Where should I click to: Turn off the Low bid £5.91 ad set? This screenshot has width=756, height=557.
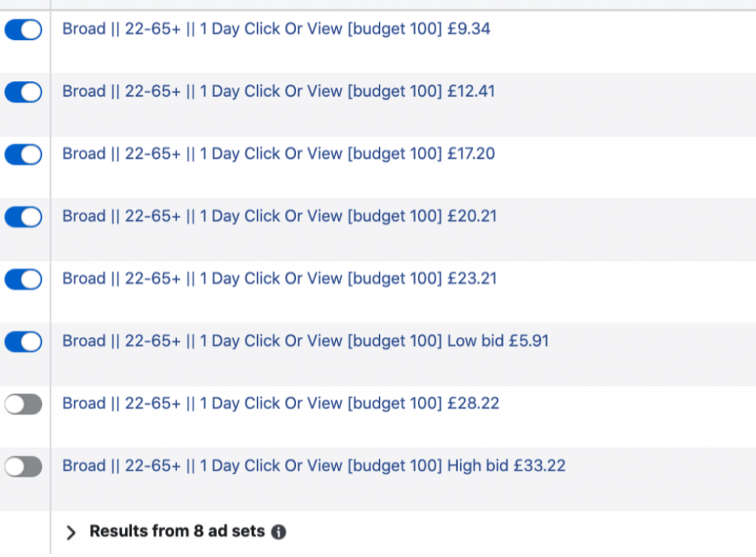pyautogui.click(x=24, y=341)
